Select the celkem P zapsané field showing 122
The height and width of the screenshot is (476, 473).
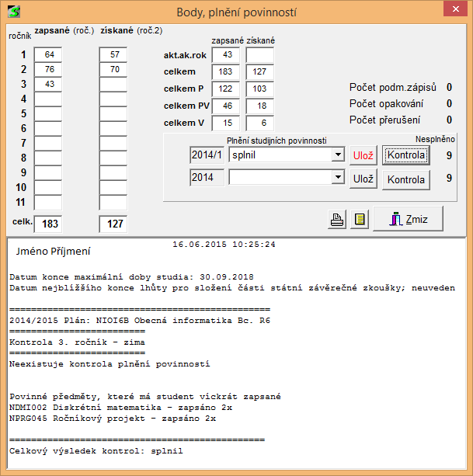click(225, 89)
